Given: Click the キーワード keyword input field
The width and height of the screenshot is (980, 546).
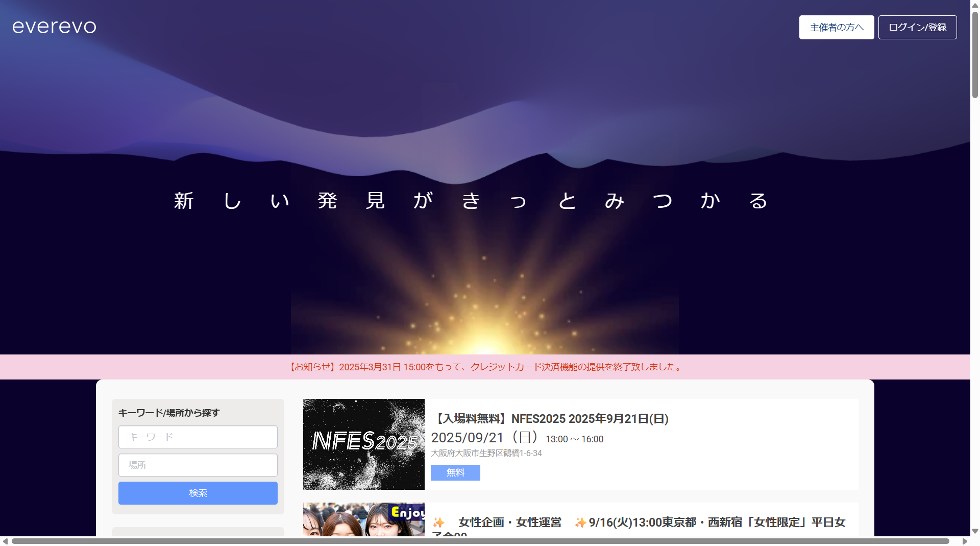Looking at the screenshot, I should click(x=198, y=437).
